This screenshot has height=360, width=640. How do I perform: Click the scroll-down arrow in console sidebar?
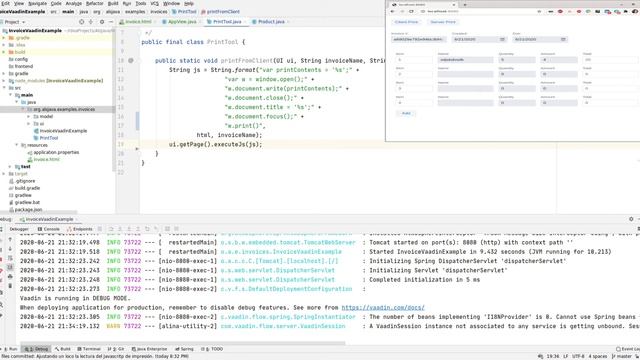click(x=10, y=249)
